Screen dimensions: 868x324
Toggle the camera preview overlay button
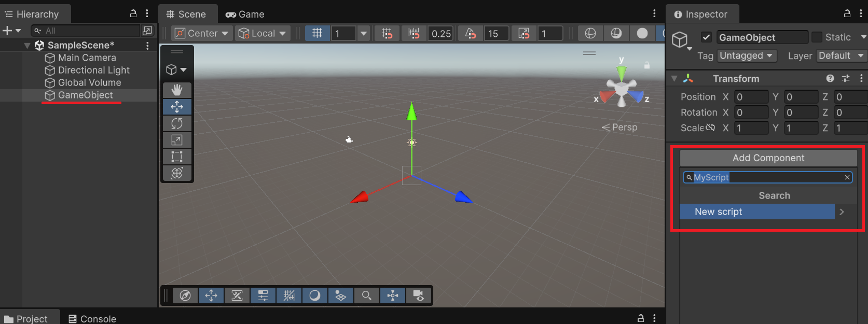click(x=419, y=295)
